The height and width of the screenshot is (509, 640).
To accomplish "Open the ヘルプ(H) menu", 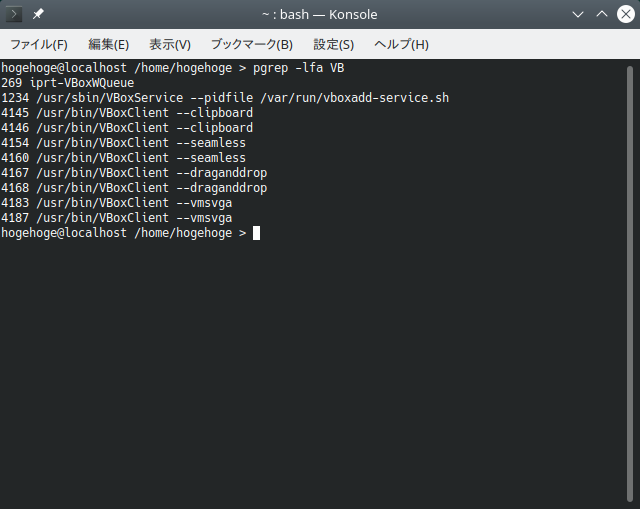I will pos(402,44).
